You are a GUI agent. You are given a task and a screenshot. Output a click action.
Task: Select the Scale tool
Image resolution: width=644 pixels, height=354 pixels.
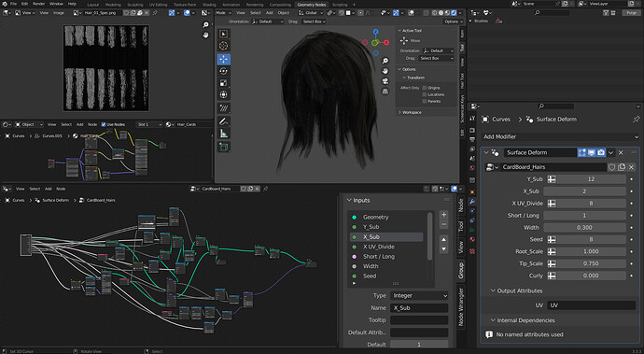tap(223, 82)
